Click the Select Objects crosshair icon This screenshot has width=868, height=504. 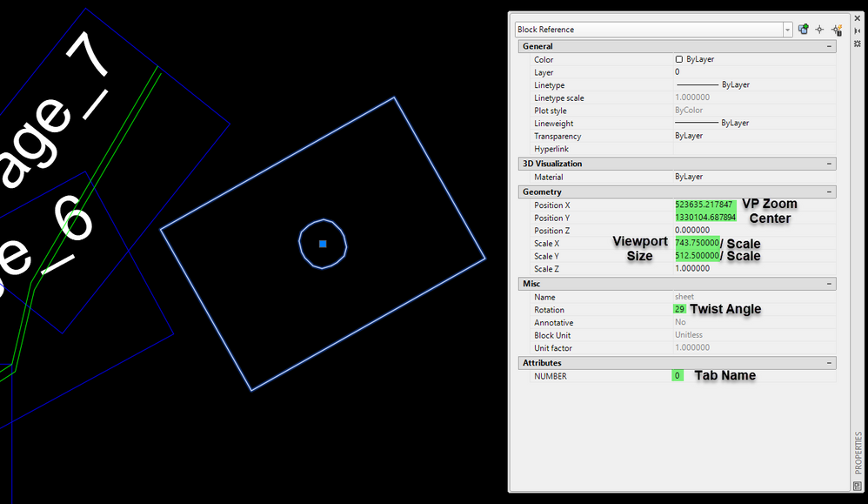[820, 30]
